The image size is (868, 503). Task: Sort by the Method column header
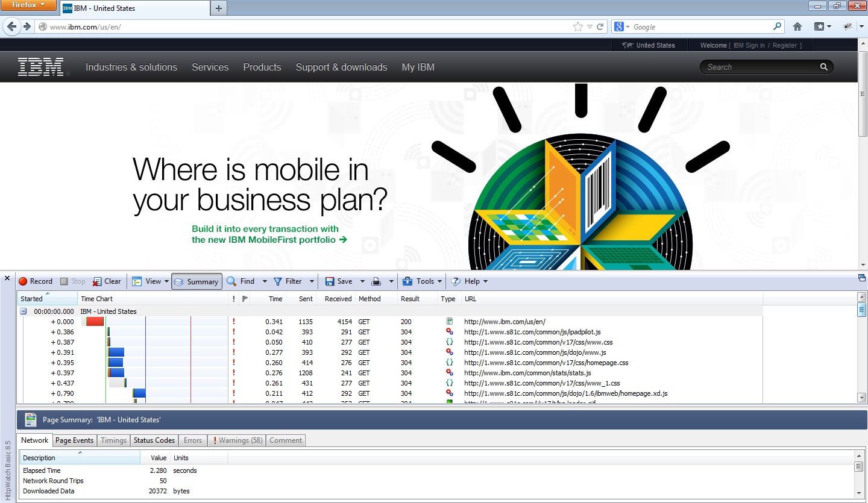(376, 299)
